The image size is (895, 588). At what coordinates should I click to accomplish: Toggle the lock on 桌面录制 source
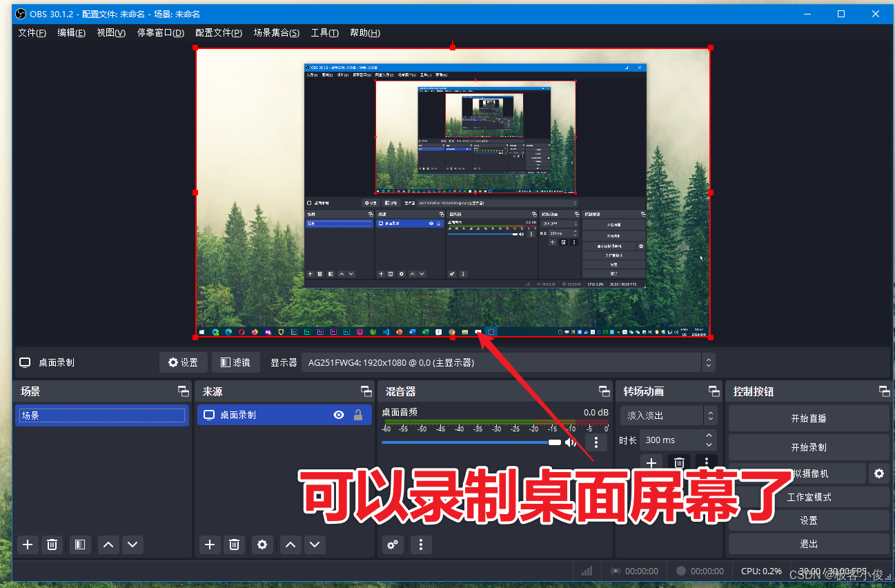[x=358, y=415]
